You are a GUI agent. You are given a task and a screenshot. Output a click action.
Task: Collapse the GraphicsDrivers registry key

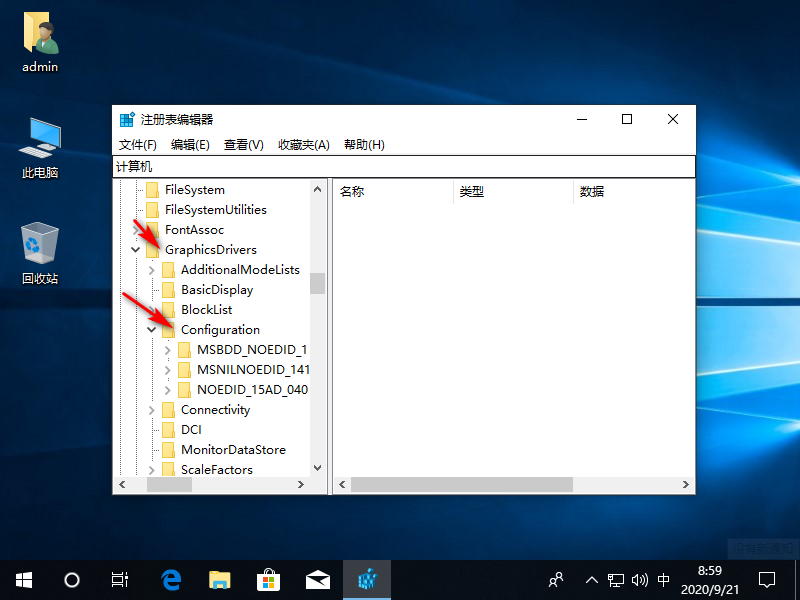(135, 249)
